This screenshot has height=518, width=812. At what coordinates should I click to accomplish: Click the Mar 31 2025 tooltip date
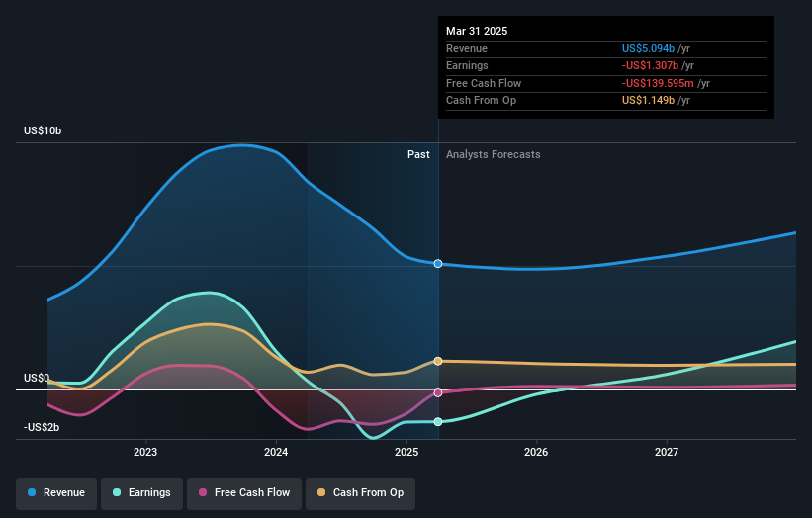477,31
